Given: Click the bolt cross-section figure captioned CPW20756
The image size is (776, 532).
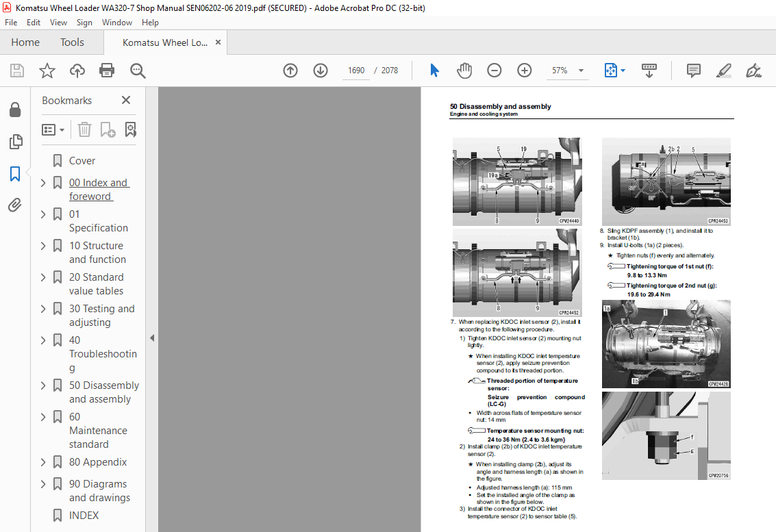Looking at the screenshot, I should point(666,435).
